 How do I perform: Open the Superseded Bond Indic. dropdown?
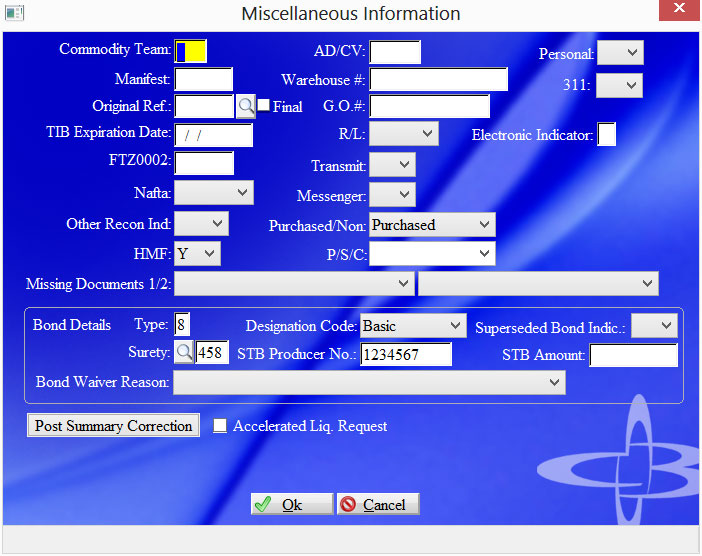pos(654,325)
